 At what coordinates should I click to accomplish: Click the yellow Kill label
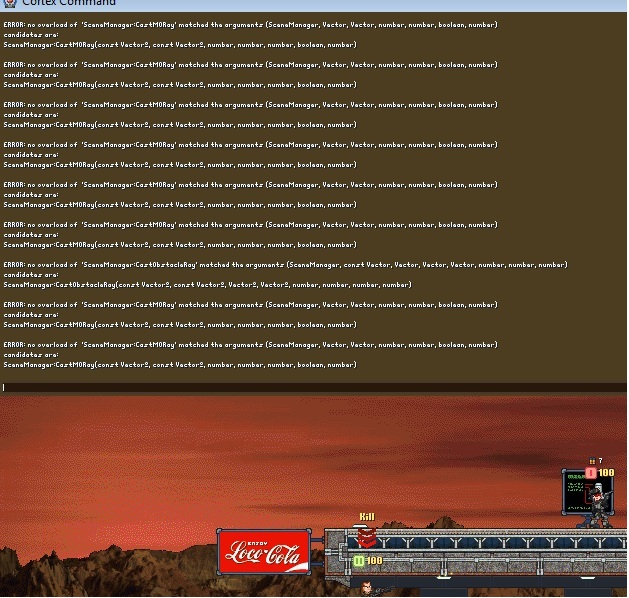367,517
